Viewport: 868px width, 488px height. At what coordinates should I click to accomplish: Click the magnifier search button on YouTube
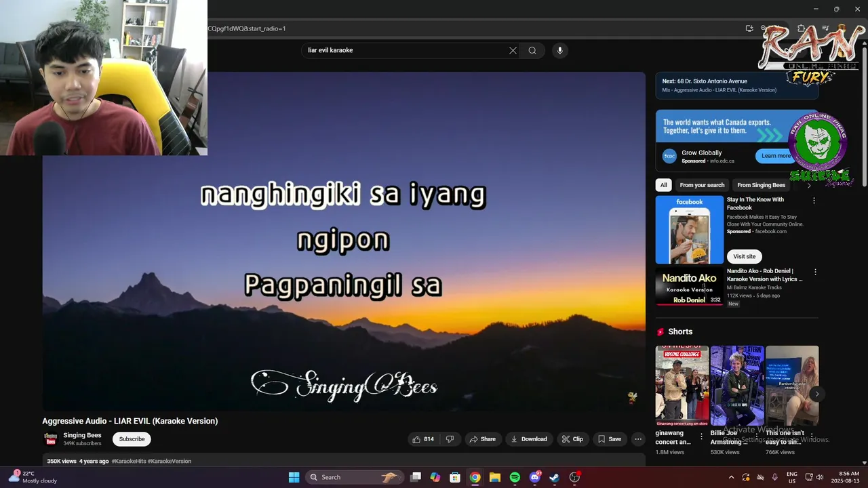click(532, 50)
